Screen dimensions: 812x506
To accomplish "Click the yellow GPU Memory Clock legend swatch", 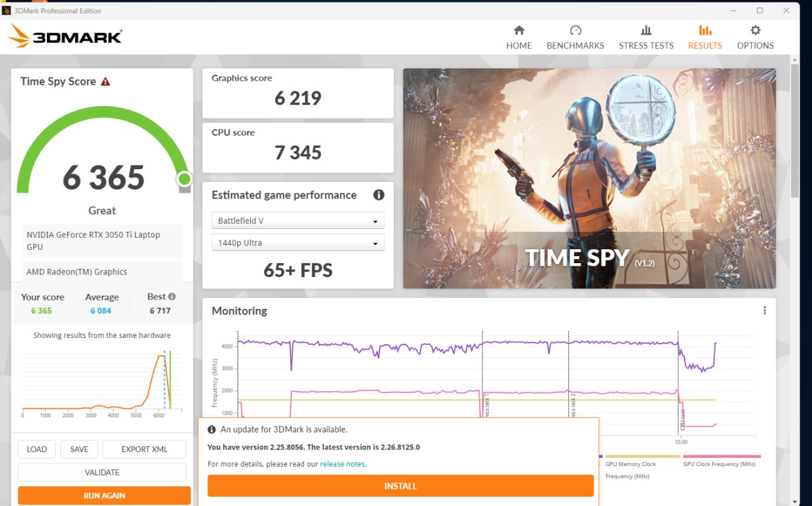I will 643,456.
